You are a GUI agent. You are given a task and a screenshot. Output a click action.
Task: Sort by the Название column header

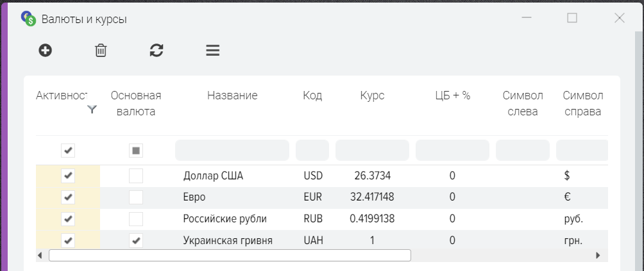(x=232, y=96)
